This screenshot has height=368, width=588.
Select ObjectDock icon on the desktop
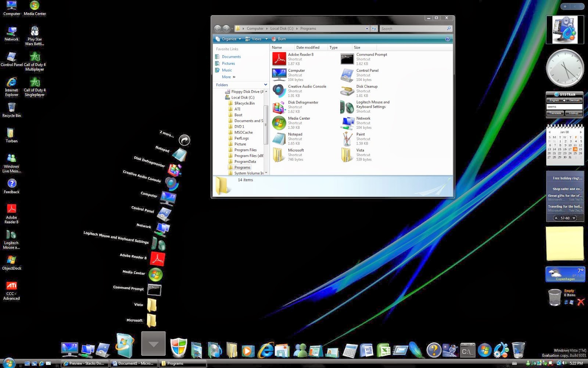pos(11,263)
